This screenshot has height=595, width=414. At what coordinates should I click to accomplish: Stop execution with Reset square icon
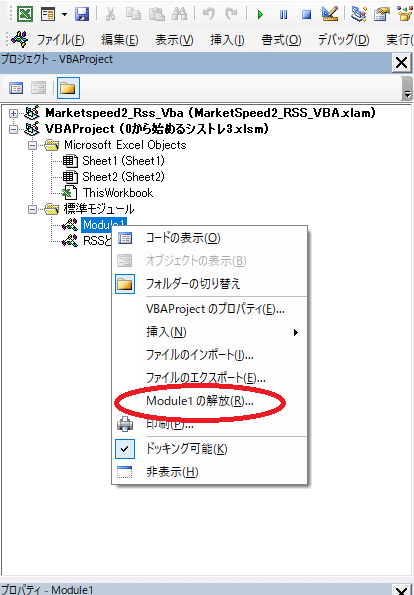click(x=306, y=14)
